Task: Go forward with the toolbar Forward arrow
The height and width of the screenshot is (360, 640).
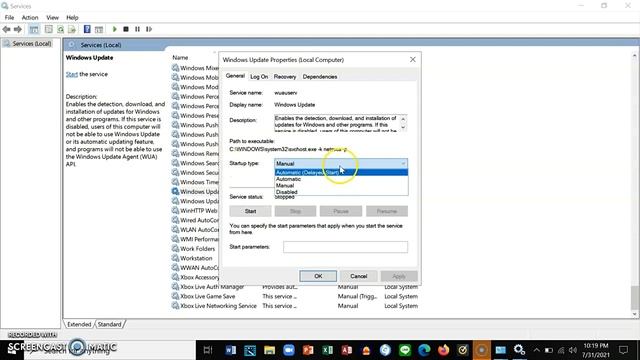Action: click(x=18, y=29)
